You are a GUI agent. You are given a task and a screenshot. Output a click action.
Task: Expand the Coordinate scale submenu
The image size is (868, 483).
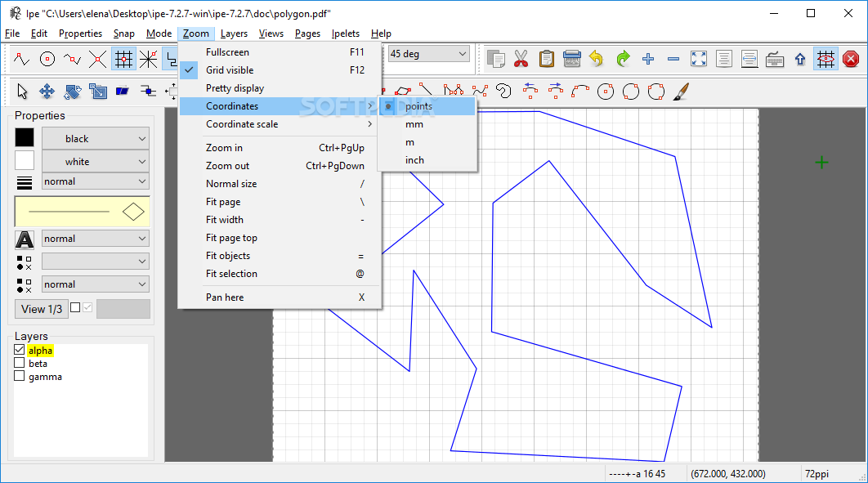pyautogui.click(x=280, y=124)
